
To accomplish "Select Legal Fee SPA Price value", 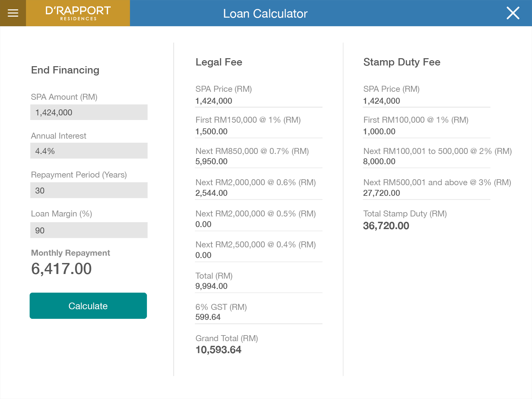I will coord(214,101).
